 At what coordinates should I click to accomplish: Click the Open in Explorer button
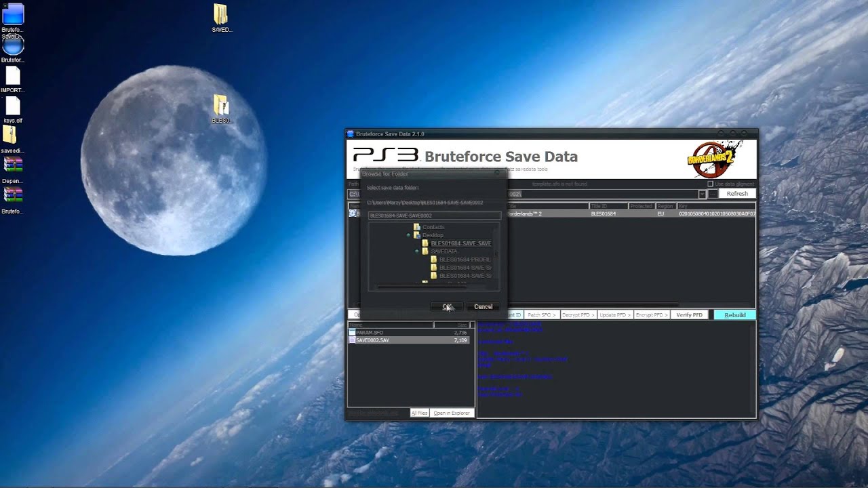click(452, 413)
